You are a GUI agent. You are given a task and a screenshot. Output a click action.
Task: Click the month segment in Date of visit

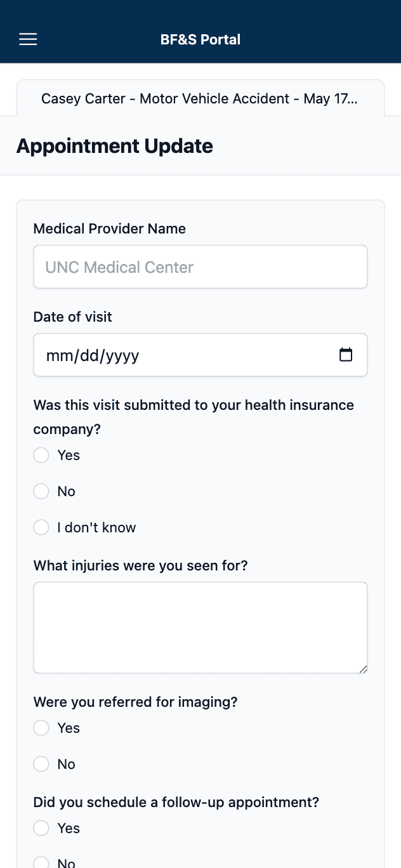tap(58, 355)
